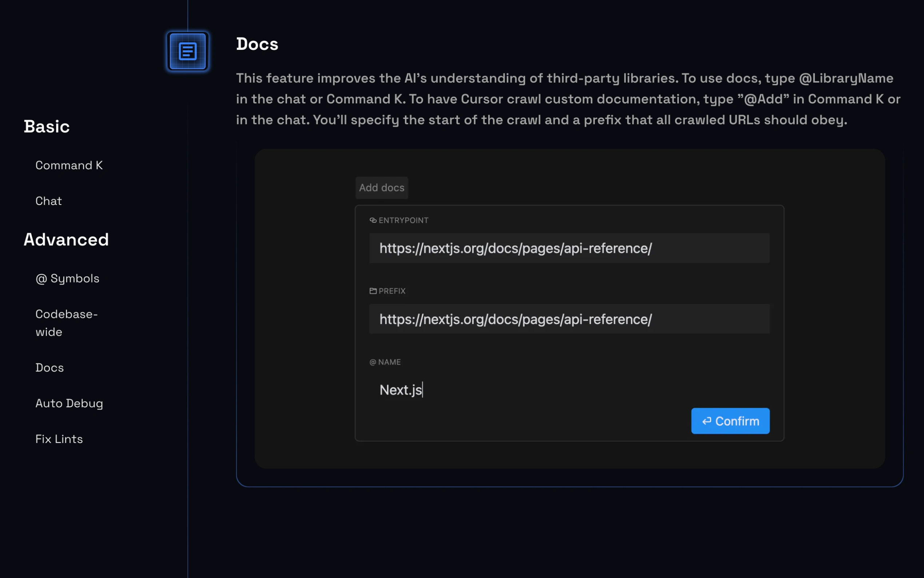Open Command K in the sidebar

69,165
